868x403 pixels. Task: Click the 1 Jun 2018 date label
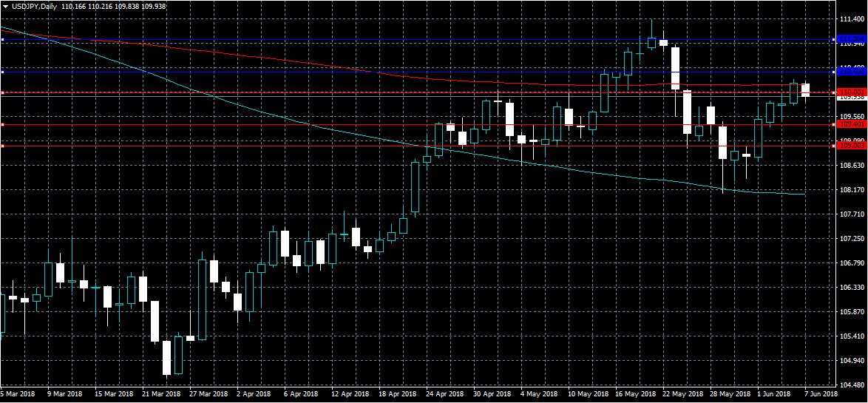[774, 393]
